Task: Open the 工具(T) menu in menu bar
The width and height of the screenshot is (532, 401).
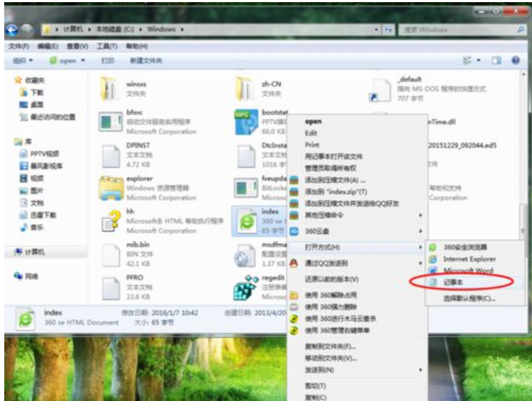Action: 106,46
